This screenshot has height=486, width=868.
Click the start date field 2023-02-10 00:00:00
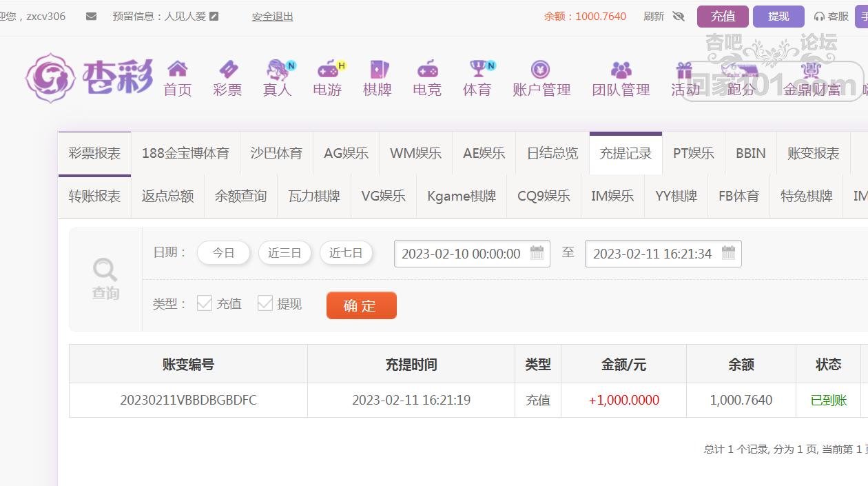[472, 254]
